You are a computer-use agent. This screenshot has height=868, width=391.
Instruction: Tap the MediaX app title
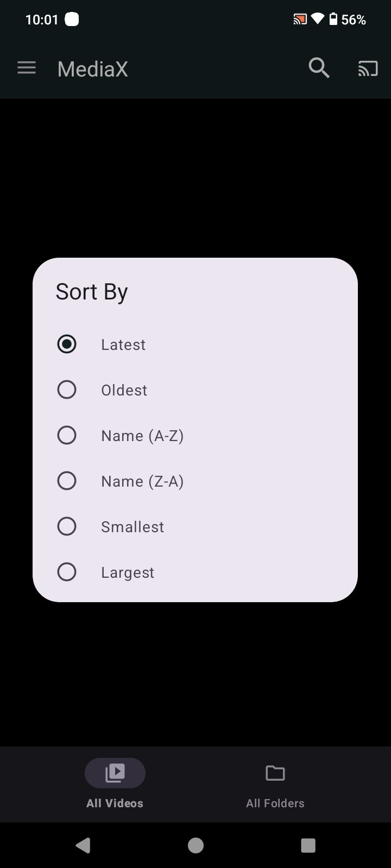(93, 69)
